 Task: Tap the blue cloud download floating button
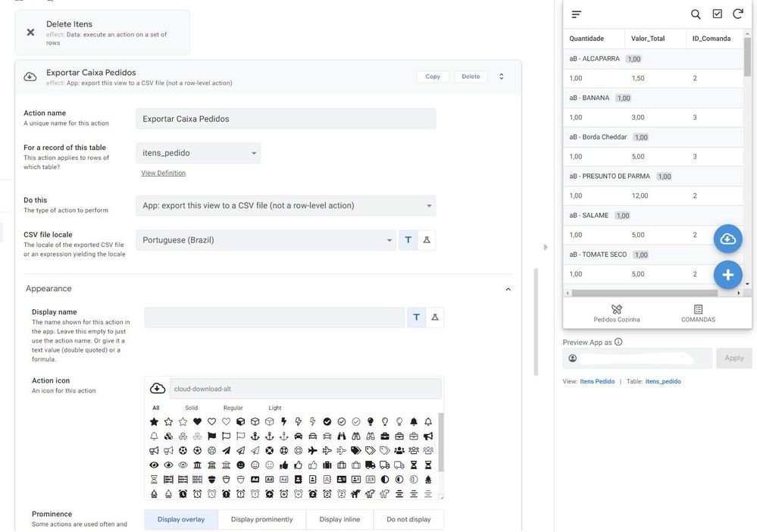pos(728,239)
